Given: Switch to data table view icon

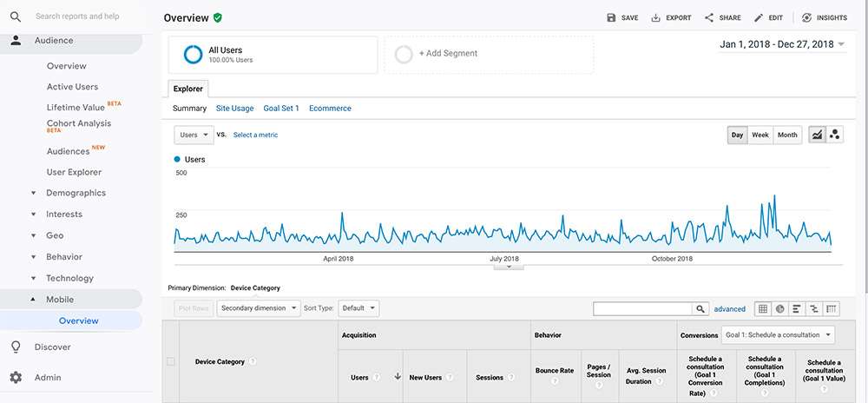Looking at the screenshot, I should (763, 309).
